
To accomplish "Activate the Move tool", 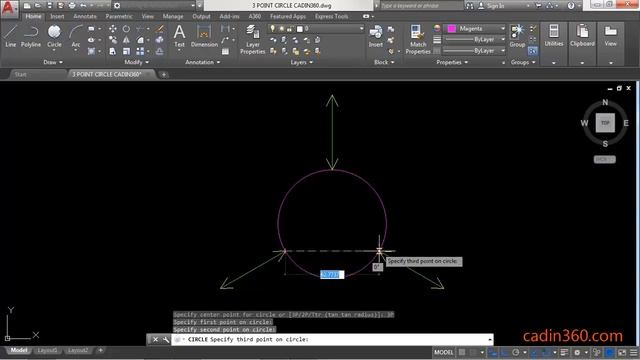I will [x=113, y=29].
